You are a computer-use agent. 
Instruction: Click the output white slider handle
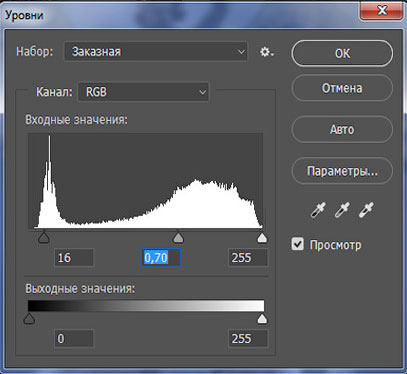(262, 319)
